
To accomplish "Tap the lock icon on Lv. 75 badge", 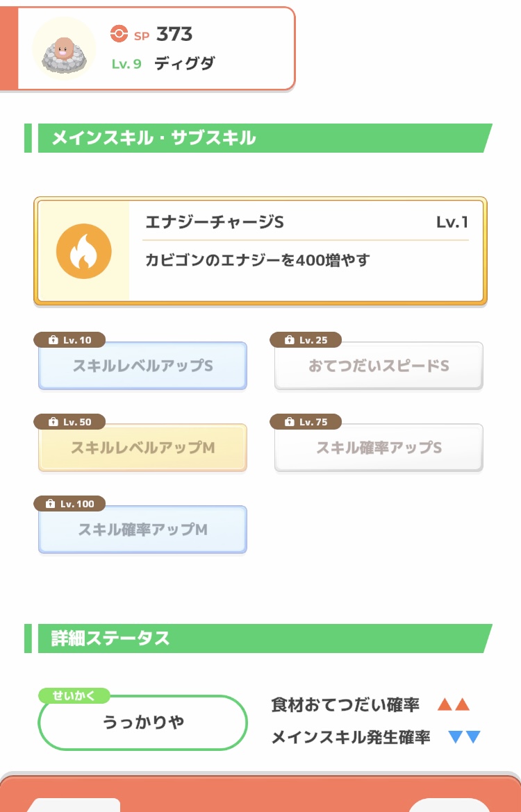I will 290,422.
